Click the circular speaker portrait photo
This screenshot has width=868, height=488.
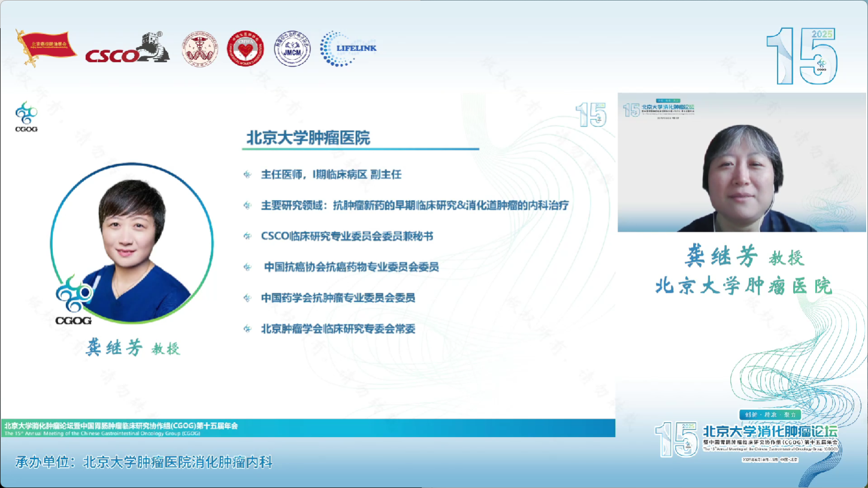coord(132,244)
